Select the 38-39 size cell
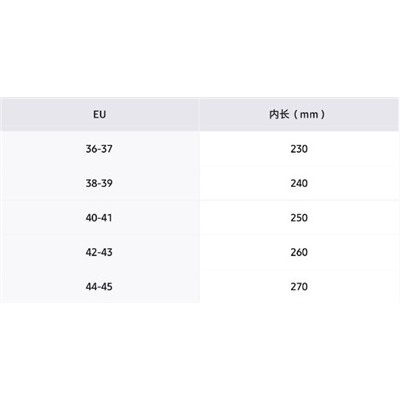The width and height of the screenshot is (400, 400). tap(100, 183)
